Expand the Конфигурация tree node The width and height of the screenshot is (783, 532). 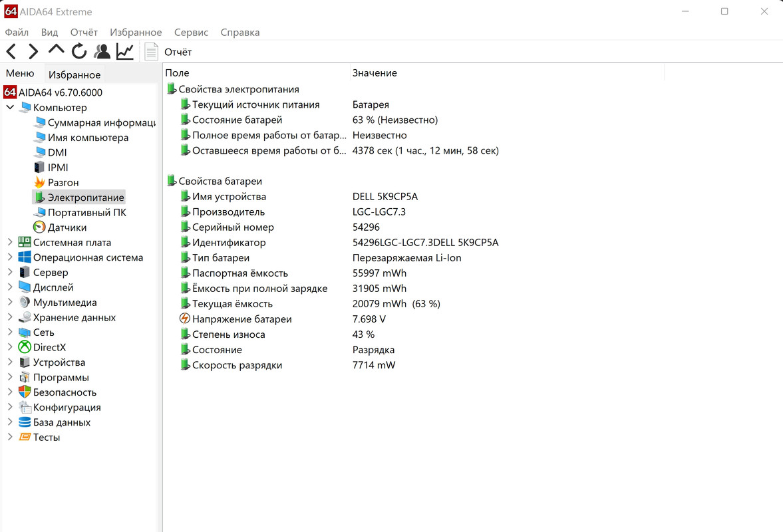pos(10,407)
